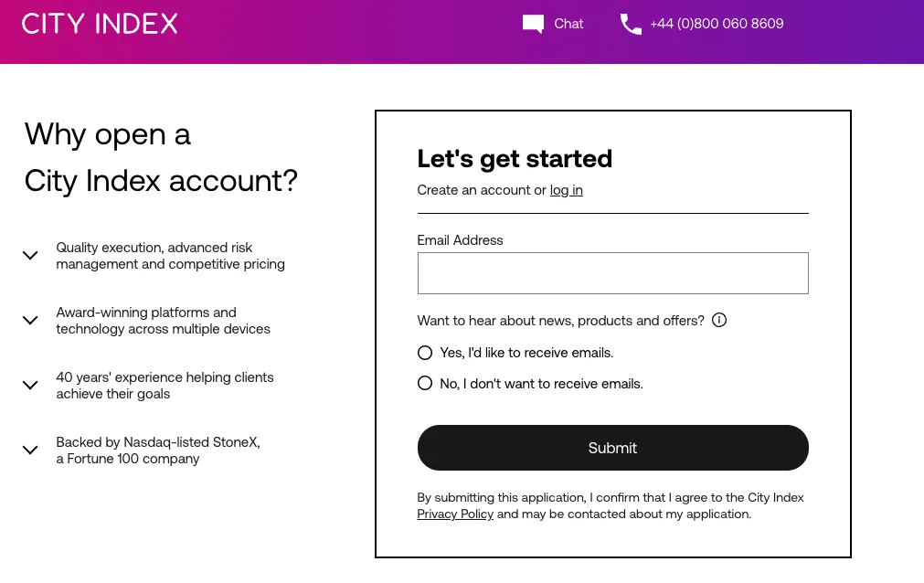Image resolution: width=924 pixels, height=583 pixels.
Task: Follow the "log in" link
Action: [566, 190]
